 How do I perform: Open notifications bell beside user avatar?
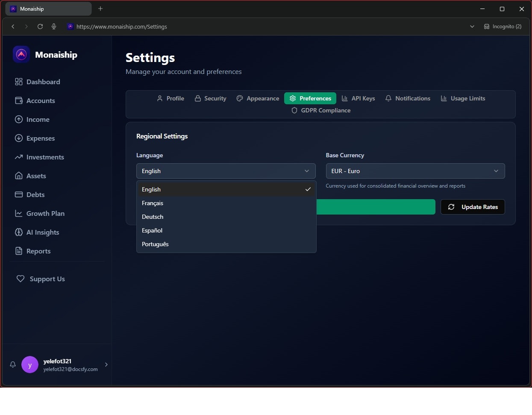(x=13, y=365)
